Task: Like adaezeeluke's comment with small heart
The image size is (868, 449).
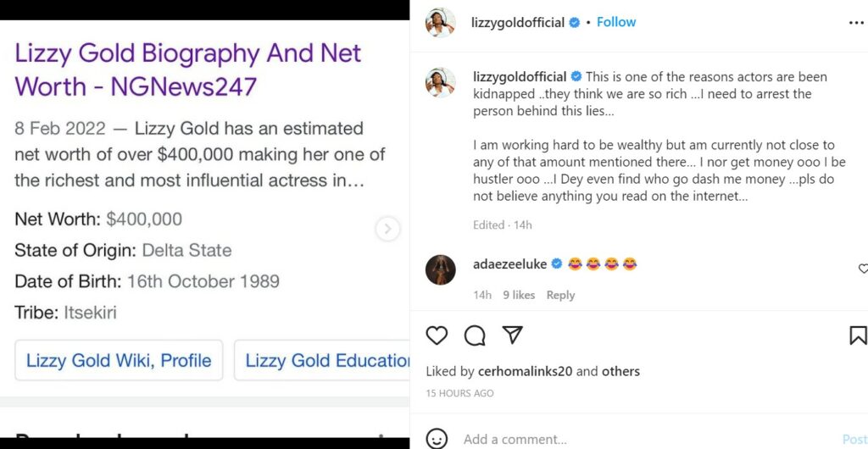Action: [863, 269]
